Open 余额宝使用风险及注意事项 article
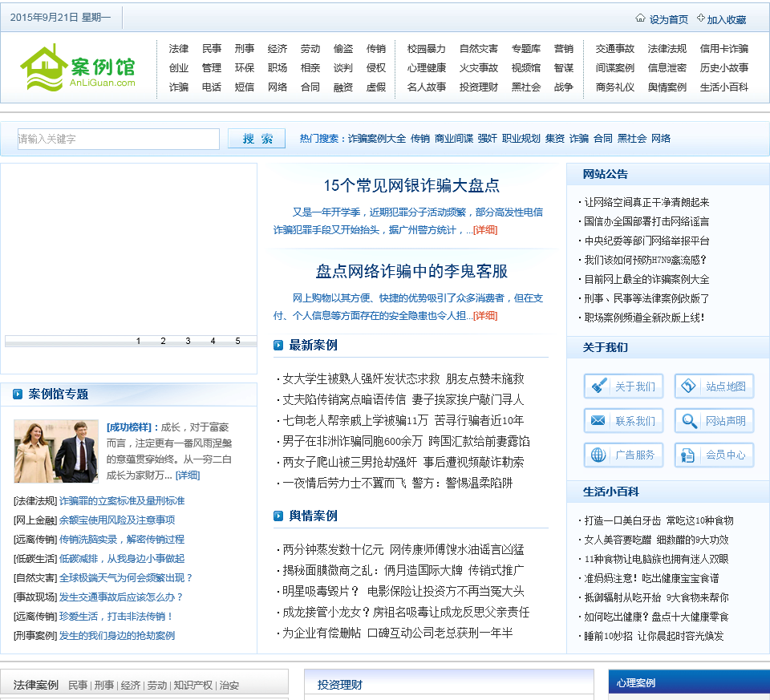 point(117,520)
